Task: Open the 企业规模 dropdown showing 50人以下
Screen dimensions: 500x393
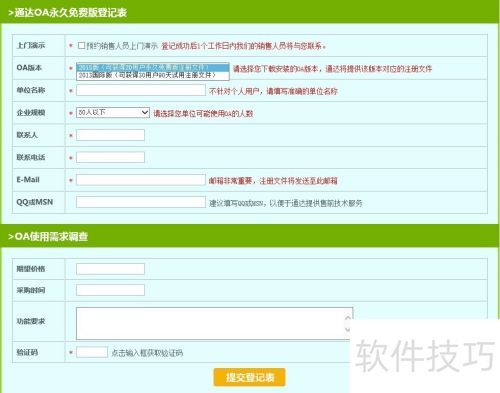Action: pos(113,113)
